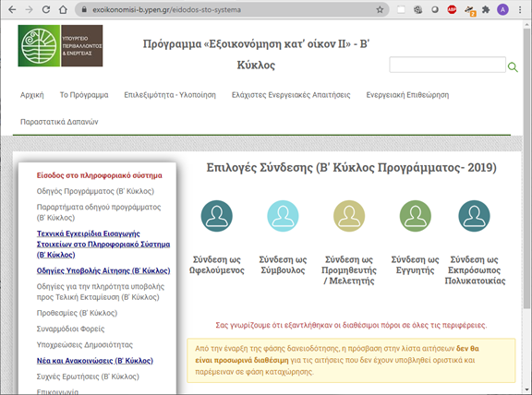Image resolution: width=532 pixels, height=395 pixels.
Task: Open the 'Εκπρόσωπος Πολυκατοικίας' login icon
Action: pyautogui.click(x=474, y=216)
